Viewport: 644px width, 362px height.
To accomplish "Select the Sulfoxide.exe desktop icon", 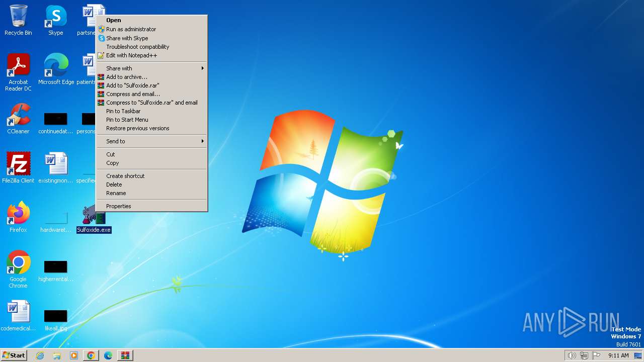I will tap(94, 218).
